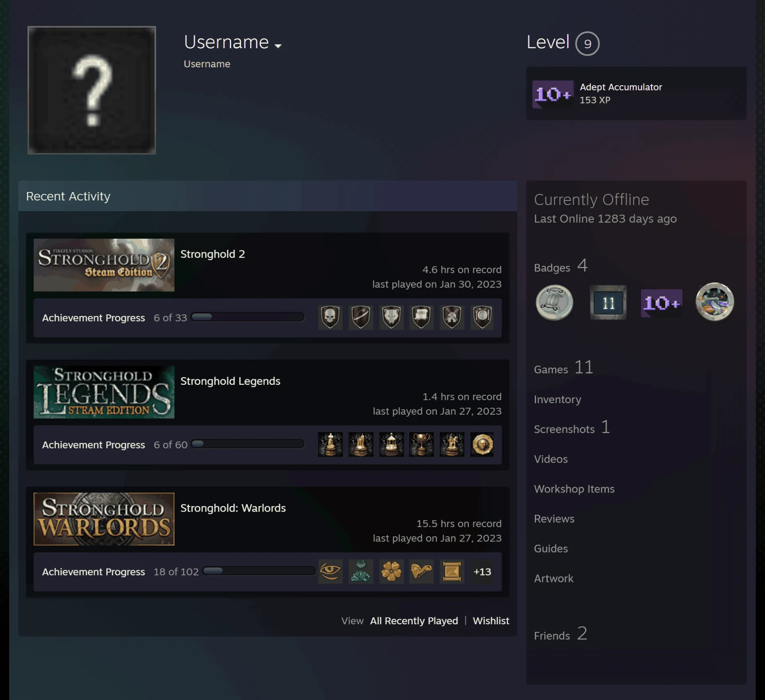Open the Username dropdown arrow

(x=278, y=46)
